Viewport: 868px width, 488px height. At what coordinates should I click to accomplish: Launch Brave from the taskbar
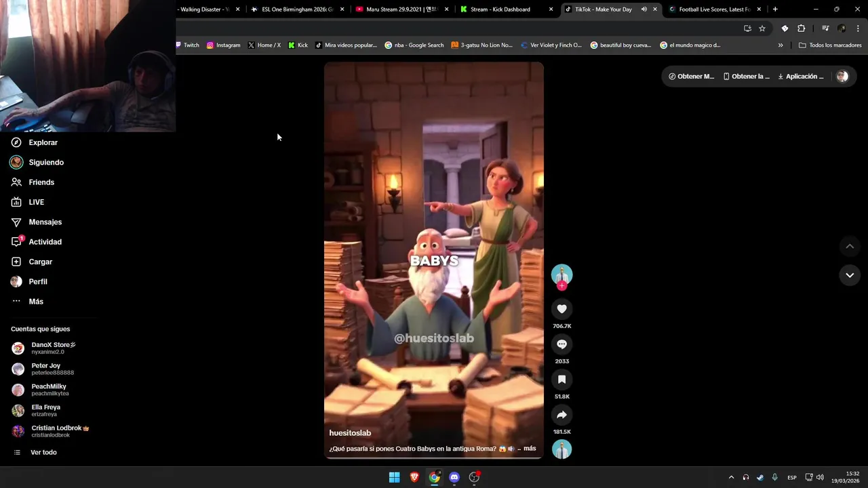click(414, 477)
